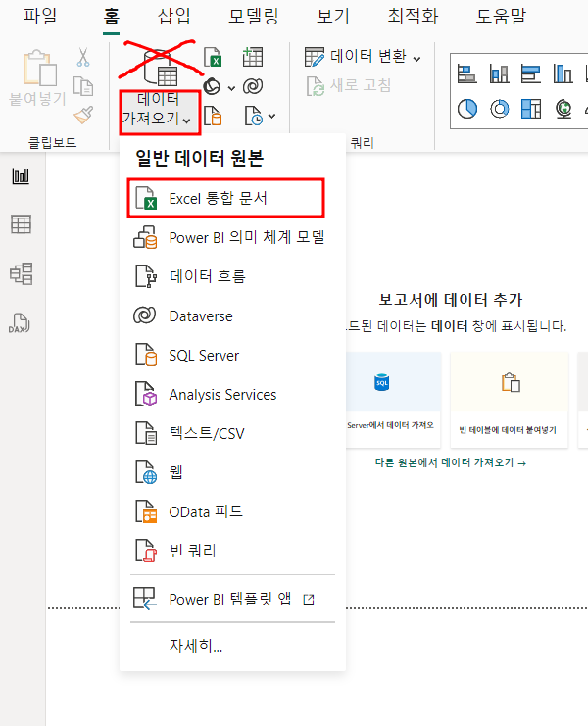Viewport: 588px width, 726px height.
Task: Select 데이터 흐름 menu item
Action: [232, 276]
